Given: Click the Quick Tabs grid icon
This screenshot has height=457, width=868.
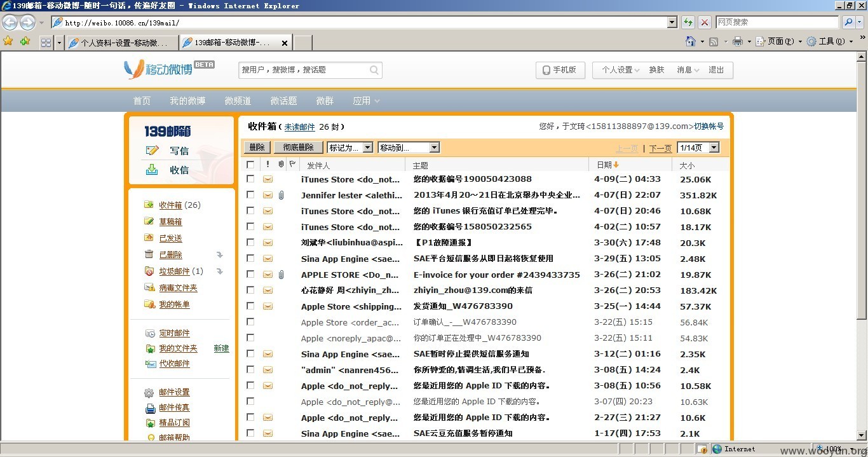Looking at the screenshot, I should (x=46, y=43).
